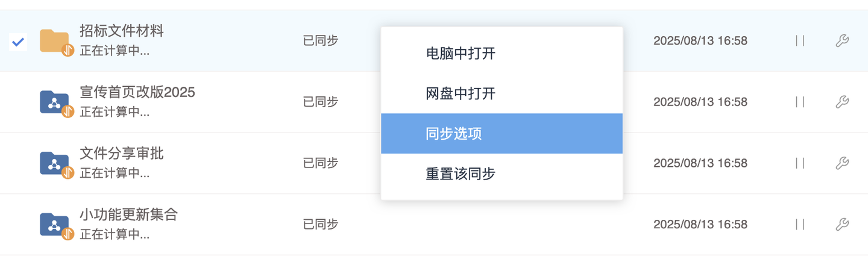
Task: Pause syncing for 小功能更新集合
Action: (800, 224)
